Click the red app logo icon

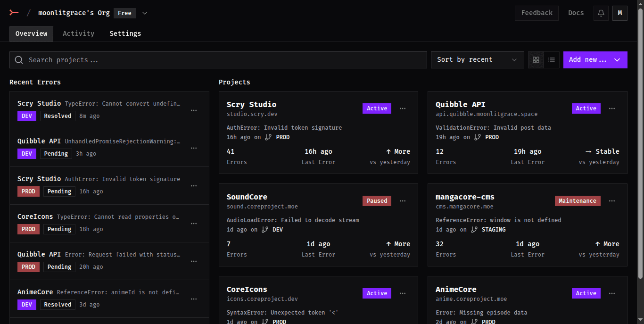pyautogui.click(x=14, y=13)
